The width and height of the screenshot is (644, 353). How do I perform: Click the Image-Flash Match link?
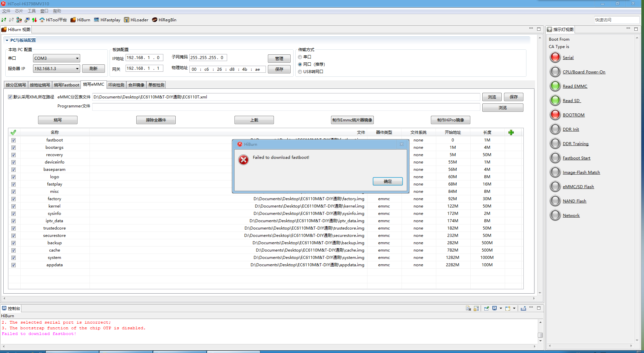[x=581, y=172]
